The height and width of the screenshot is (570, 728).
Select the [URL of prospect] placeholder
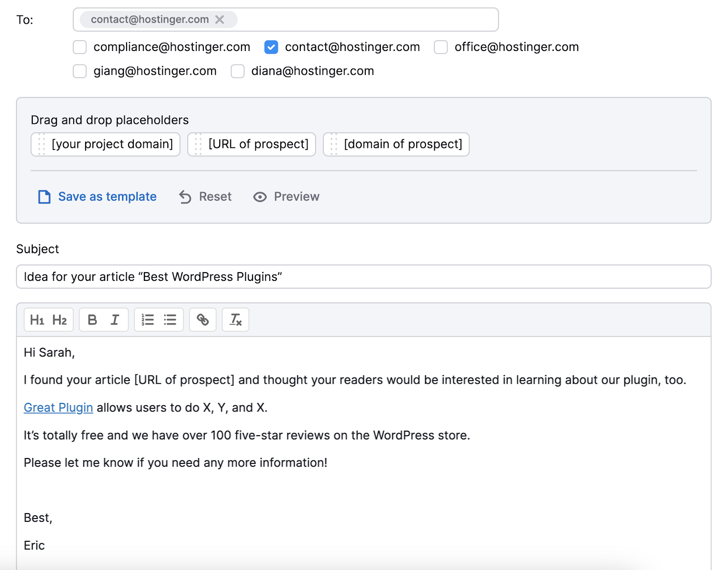[251, 144]
